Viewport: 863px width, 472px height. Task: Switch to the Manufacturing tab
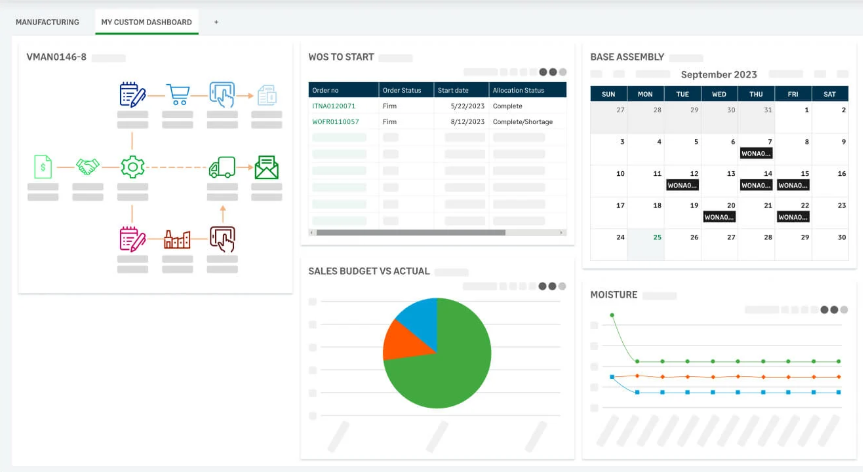(47, 22)
